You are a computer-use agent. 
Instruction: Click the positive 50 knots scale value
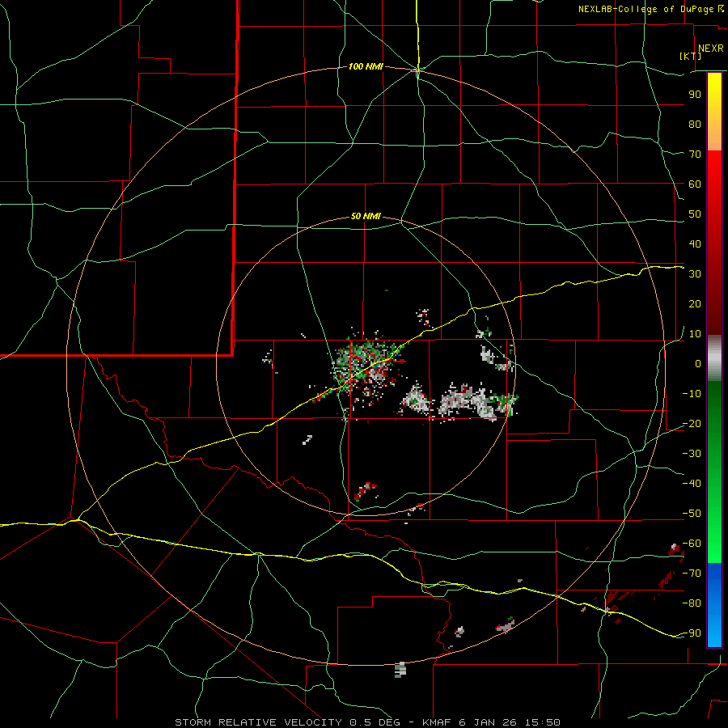click(695, 214)
